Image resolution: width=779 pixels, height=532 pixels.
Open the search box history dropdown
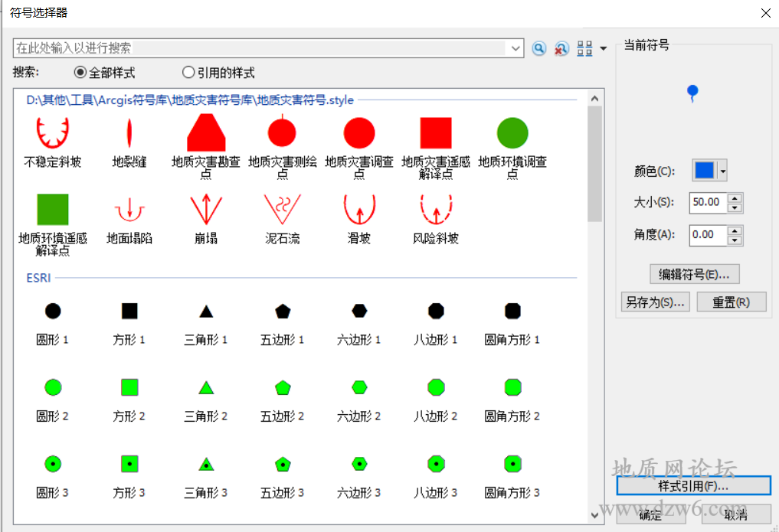tap(516, 48)
